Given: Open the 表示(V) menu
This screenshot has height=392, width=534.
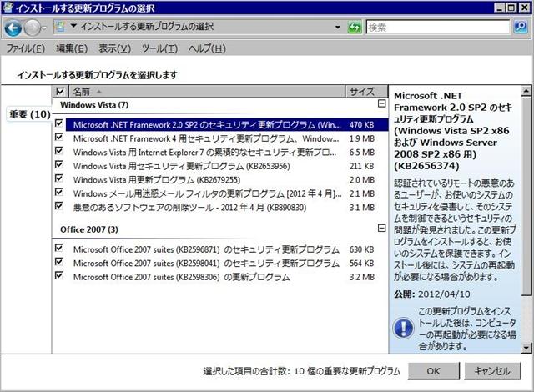Looking at the screenshot, I should pyautogui.click(x=114, y=48).
